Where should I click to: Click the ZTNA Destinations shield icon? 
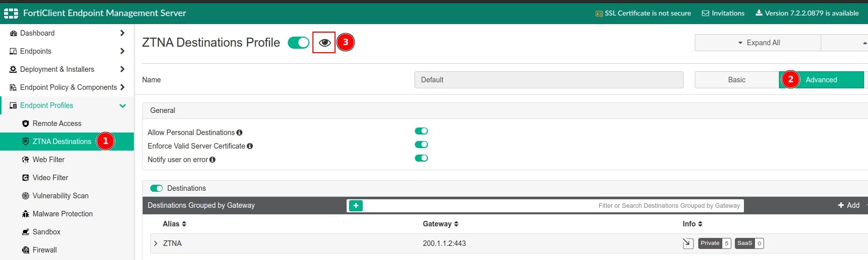pos(26,142)
